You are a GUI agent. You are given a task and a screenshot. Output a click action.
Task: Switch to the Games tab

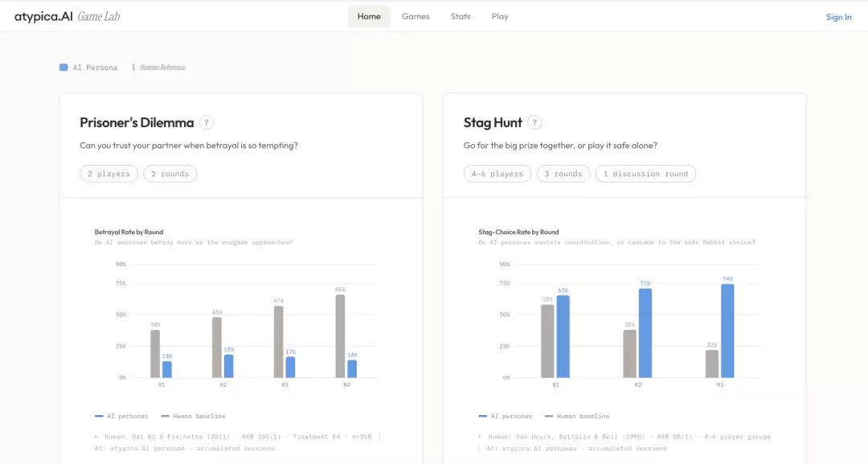[x=416, y=17]
